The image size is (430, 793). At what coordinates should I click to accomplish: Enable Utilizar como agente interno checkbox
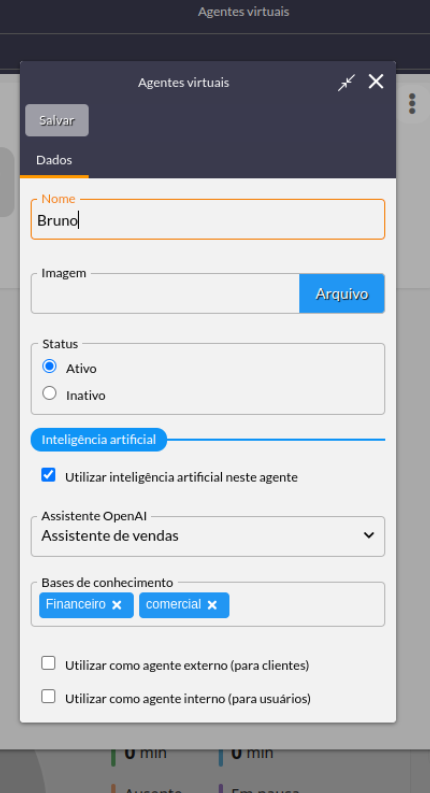49,696
